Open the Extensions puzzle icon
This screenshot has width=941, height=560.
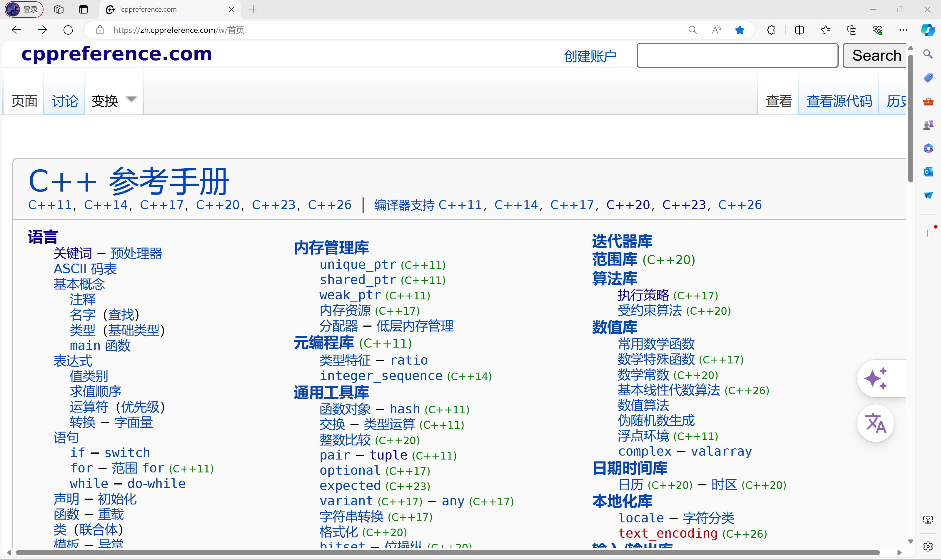click(x=771, y=30)
